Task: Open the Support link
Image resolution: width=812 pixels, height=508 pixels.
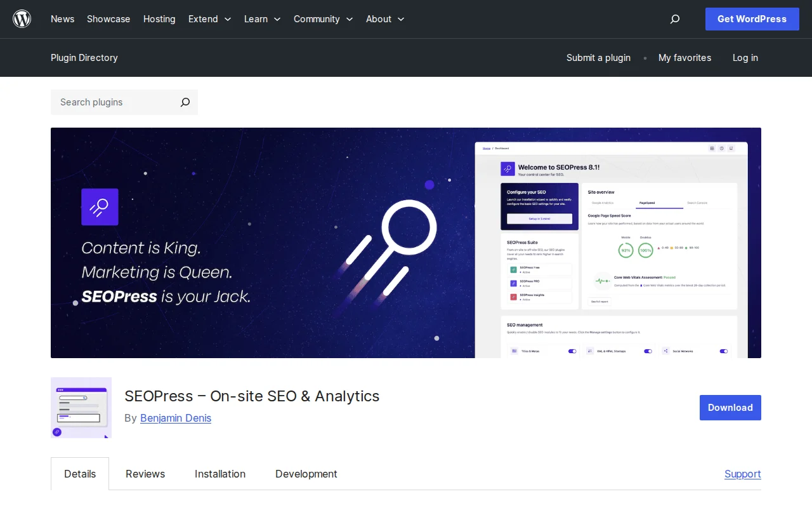Action: pos(743,474)
